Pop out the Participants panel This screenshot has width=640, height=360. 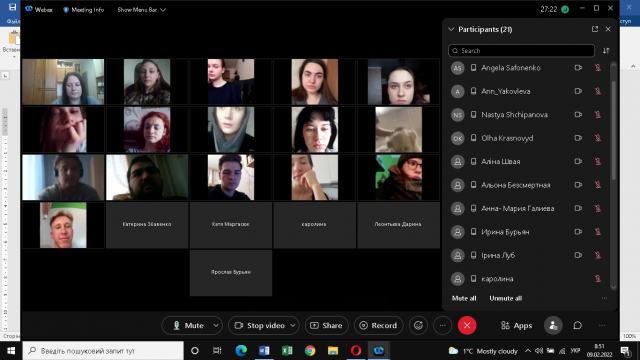pyautogui.click(x=595, y=29)
